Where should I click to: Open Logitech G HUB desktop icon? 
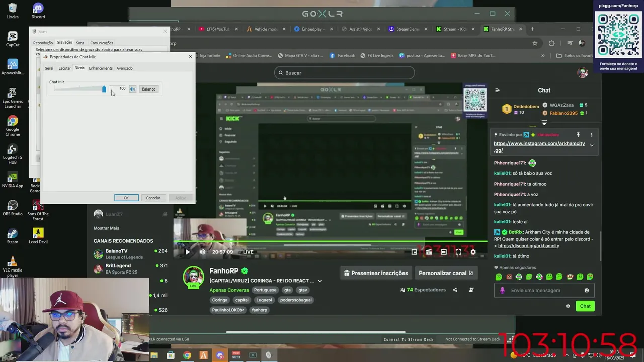13,154
